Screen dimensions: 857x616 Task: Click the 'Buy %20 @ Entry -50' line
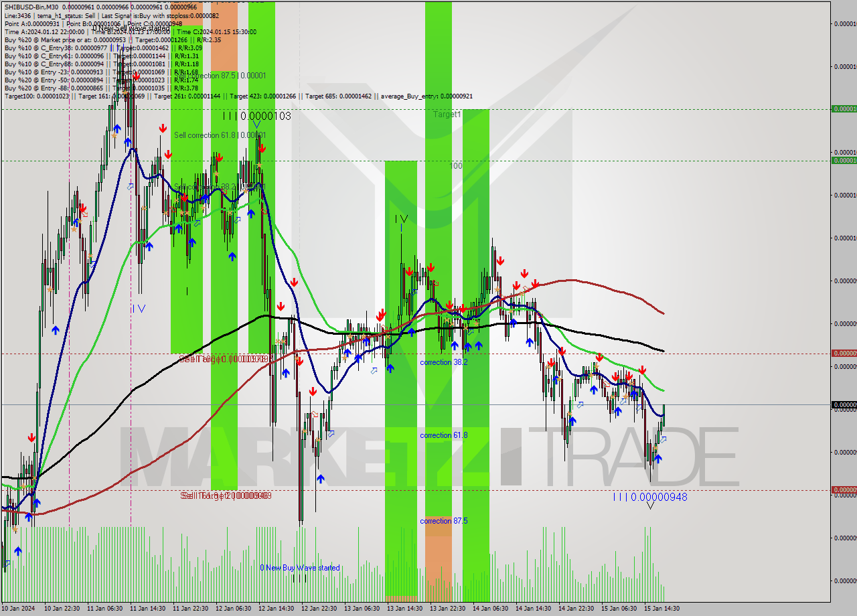(101, 80)
